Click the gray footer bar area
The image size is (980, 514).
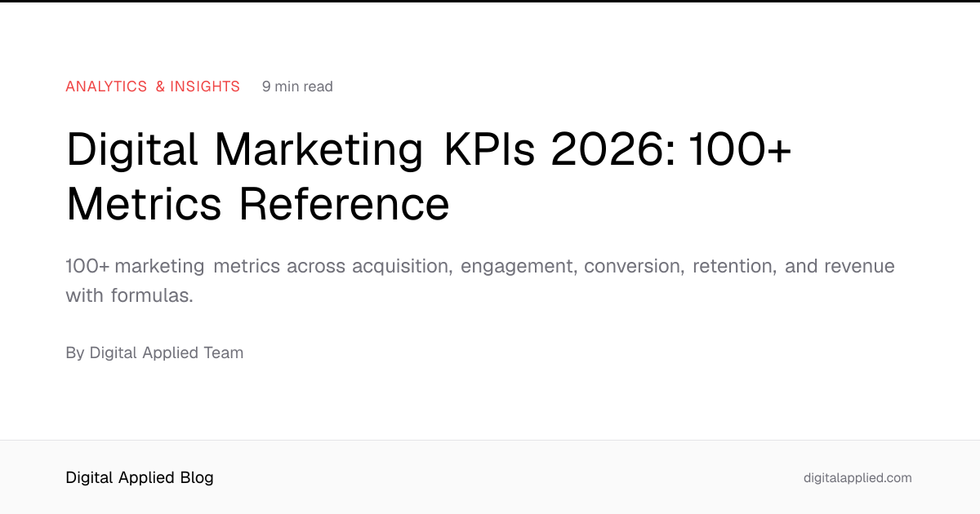(490, 477)
